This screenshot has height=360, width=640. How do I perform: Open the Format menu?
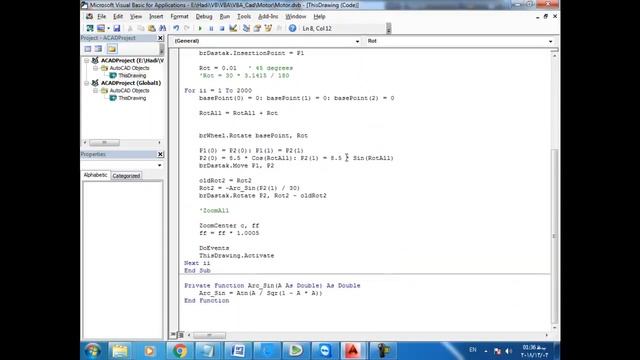179,16
